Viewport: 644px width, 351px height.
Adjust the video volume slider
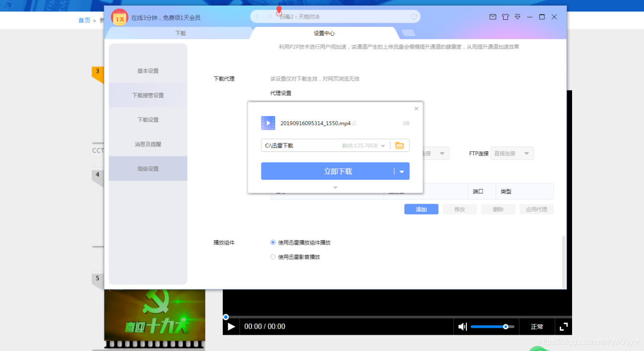tap(493, 327)
